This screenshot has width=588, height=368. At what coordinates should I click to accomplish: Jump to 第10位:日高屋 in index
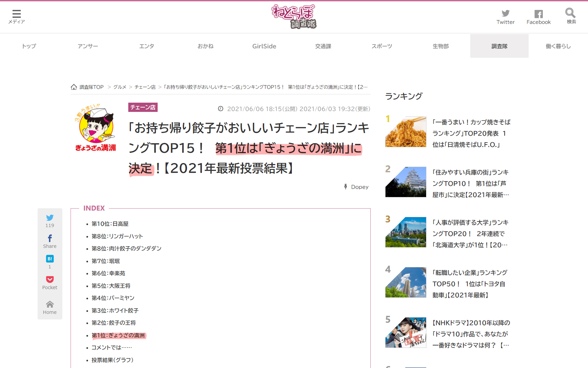pyautogui.click(x=110, y=224)
